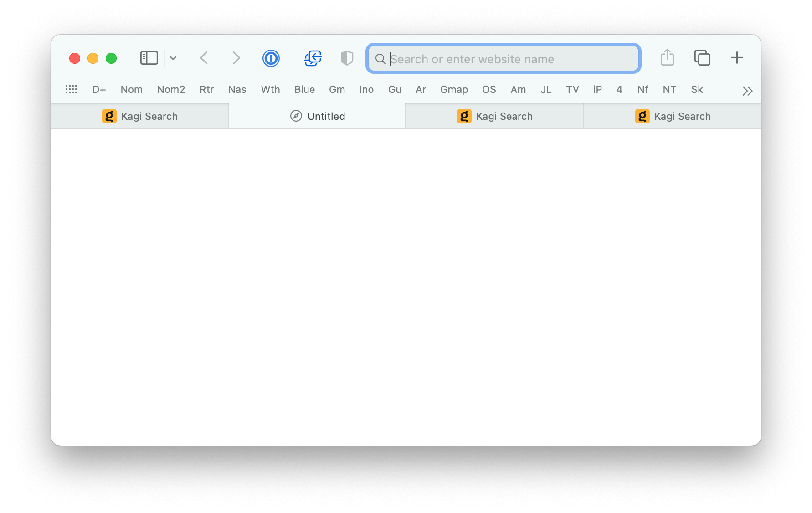
Task: Open the Blue bookmark
Action: point(304,90)
